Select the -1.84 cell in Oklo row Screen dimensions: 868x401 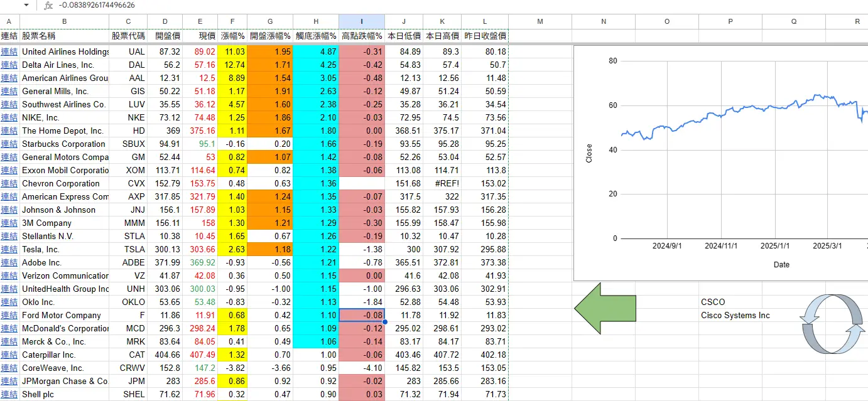(x=362, y=302)
